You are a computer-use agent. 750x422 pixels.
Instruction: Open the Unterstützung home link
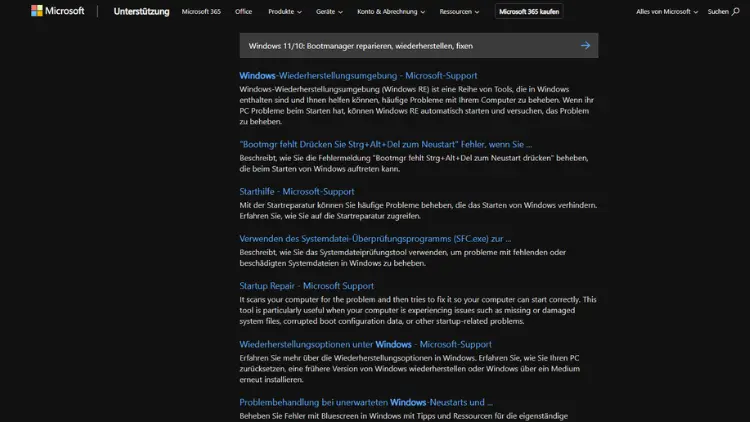[141, 11]
